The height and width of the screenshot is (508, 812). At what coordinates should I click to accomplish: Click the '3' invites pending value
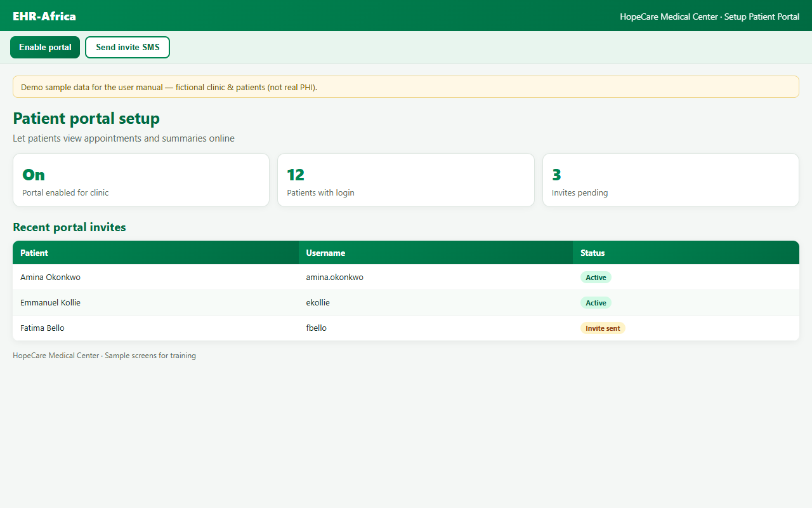[x=556, y=175]
